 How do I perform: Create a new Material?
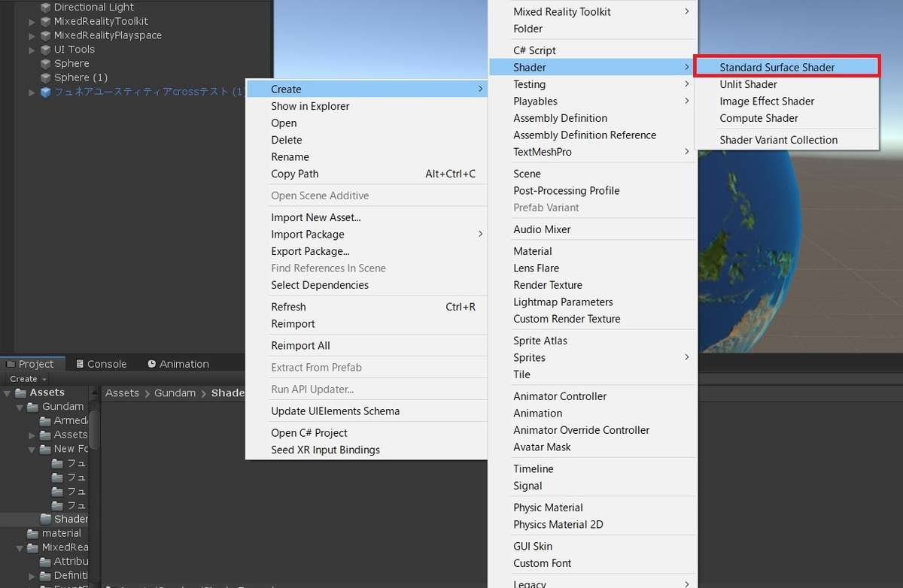point(593,251)
